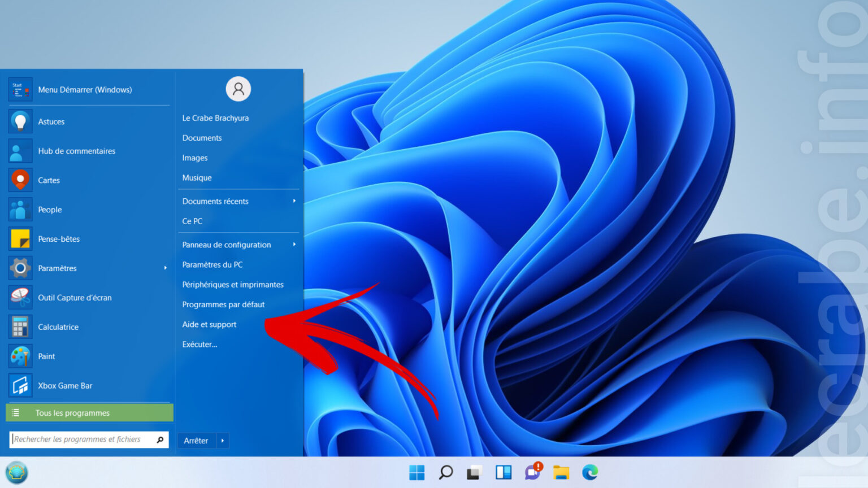Launch Hub de commentaires
The image size is (868, 488).
(76, 151)
